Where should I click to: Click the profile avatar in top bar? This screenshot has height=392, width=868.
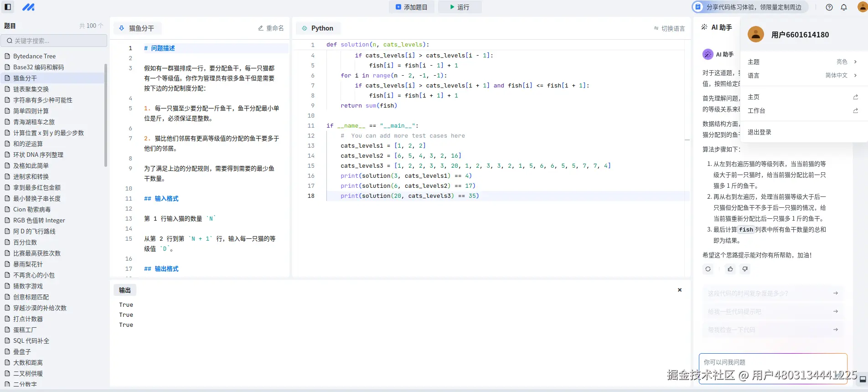coord(863,7)
